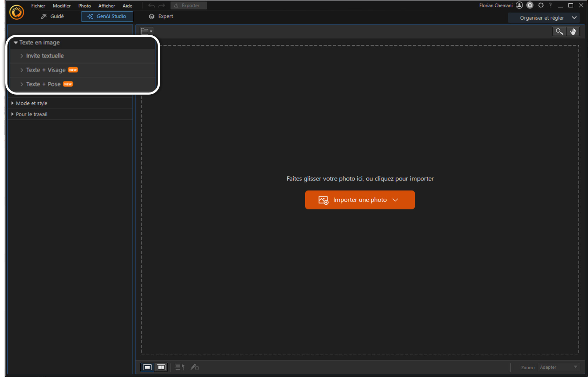Open the Zoom Adapter dropdown
The image size is (588, 377).
(558, 367)
